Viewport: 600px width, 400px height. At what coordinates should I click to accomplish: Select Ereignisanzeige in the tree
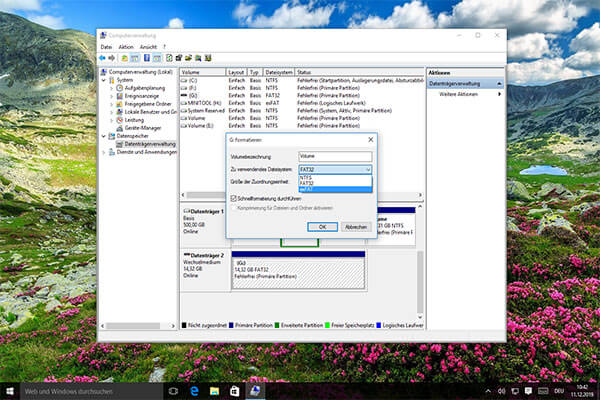142,96
